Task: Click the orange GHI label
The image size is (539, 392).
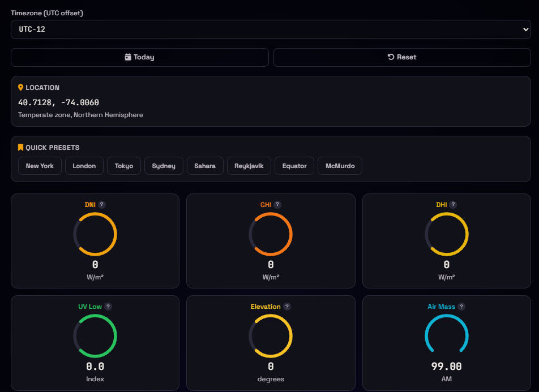Action: click(x=266, y=205)
